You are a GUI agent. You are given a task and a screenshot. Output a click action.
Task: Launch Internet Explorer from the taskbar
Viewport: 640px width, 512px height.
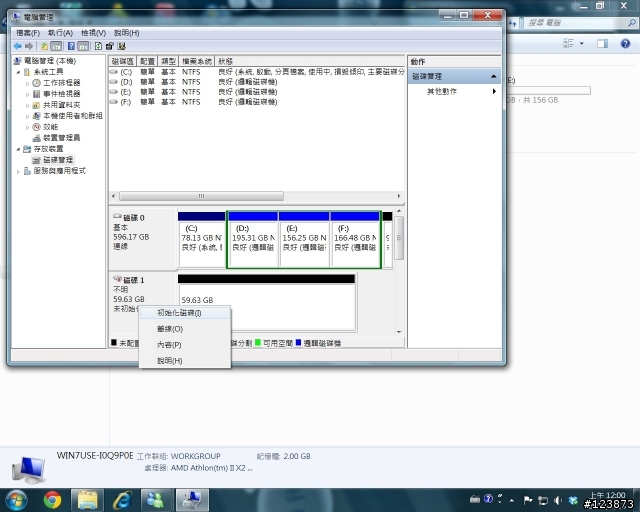click(x=122, y=500)
